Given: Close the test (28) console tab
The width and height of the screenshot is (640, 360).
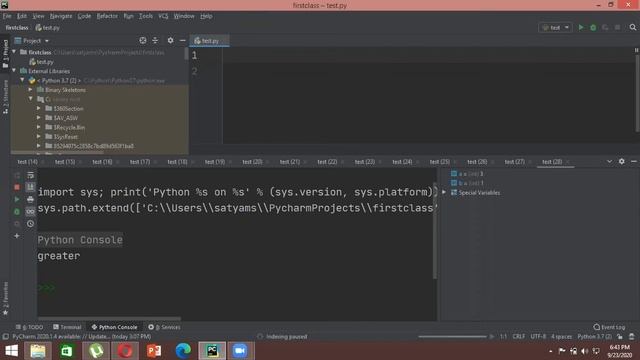Looking at the screenshot, I should (568, 162).
